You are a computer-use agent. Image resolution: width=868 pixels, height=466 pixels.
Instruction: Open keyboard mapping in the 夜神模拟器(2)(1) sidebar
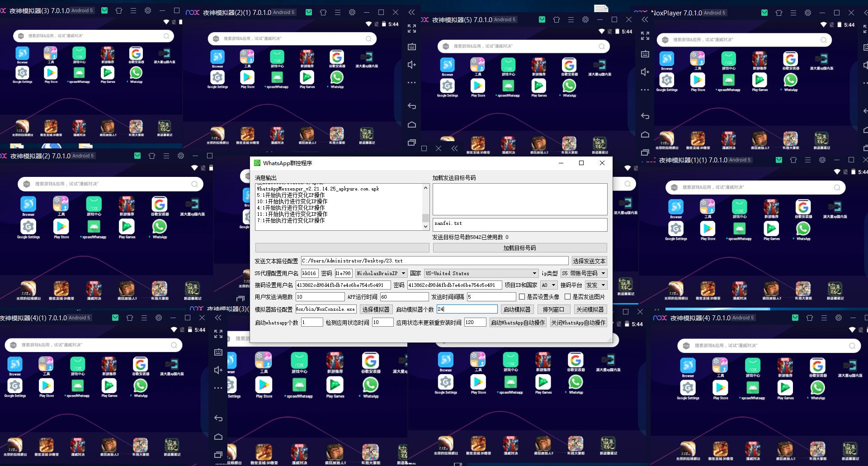point(411,47)
